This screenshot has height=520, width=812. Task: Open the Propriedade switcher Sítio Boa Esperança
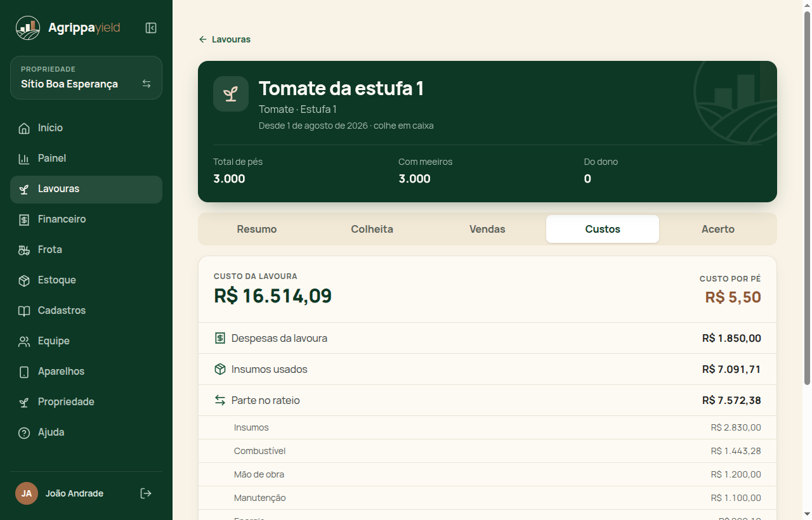pos(86,77)
